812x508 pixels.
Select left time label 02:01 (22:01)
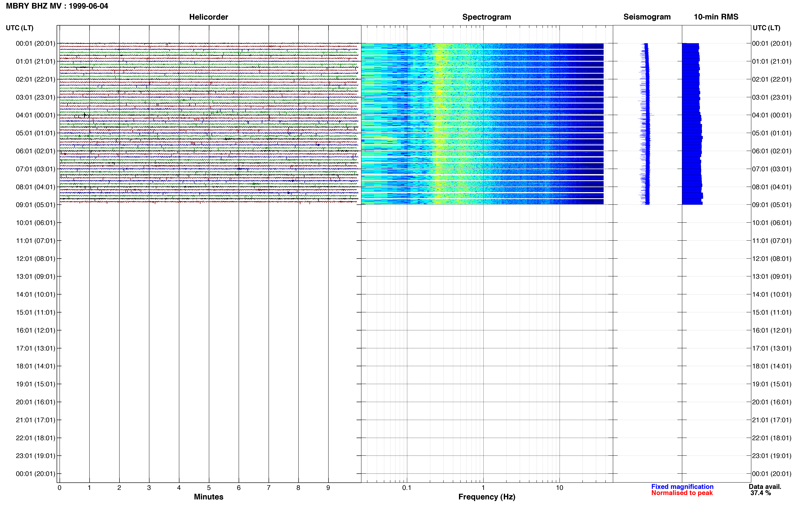click(36, 79)
